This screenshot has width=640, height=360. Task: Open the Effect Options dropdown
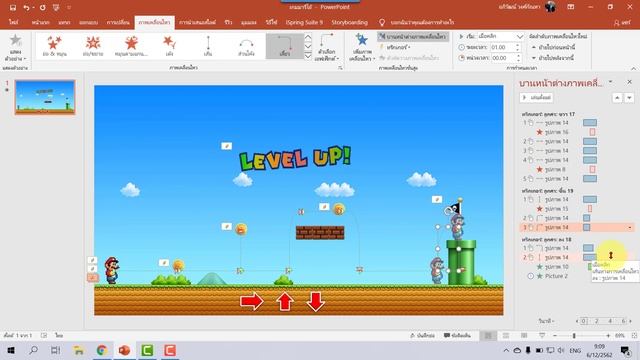tap(327, 47)
